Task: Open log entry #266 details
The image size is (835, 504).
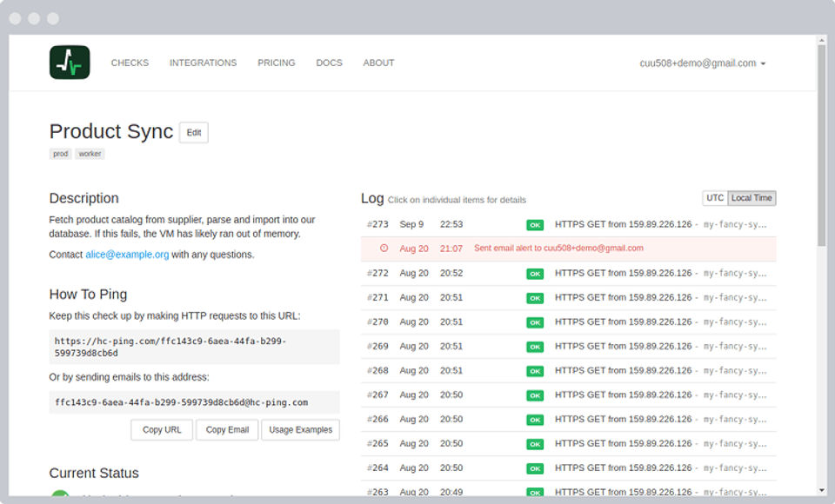Action: (x=568, y=420)
